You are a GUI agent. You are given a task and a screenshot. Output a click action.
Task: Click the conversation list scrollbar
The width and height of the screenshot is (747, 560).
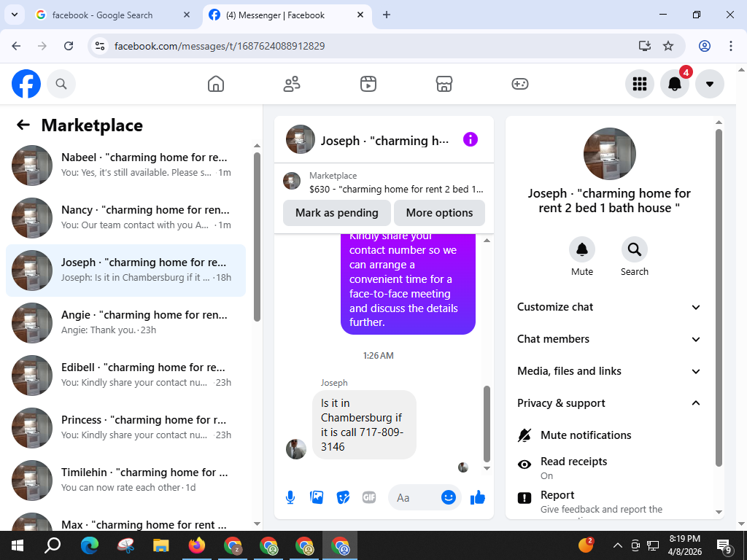pyautogui.click(x=258, y=237)
